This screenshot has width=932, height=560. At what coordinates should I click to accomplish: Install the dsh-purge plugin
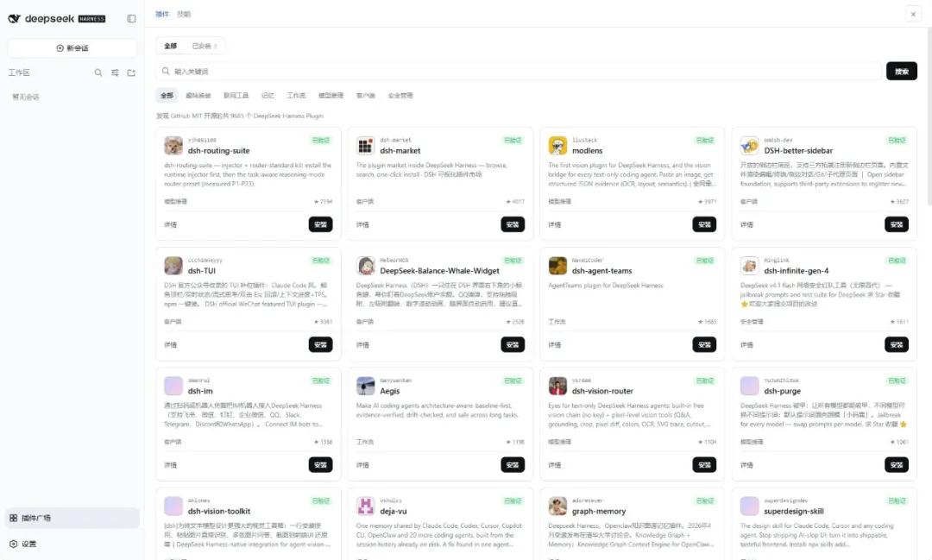[x=897, y=465]
